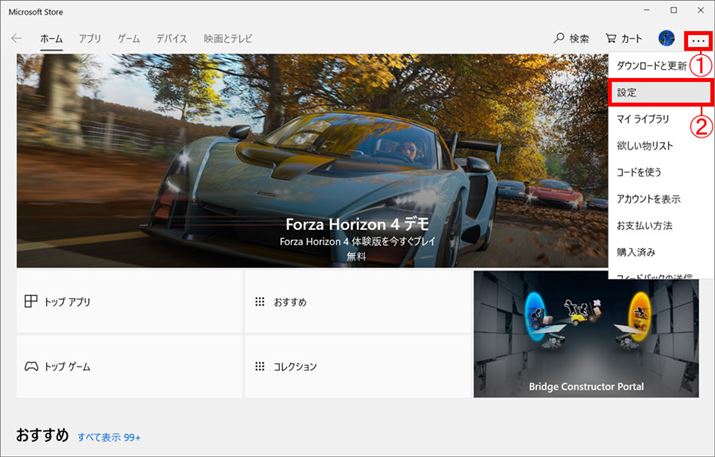Click the user profile avatar
Viewport: 715px width, 457px height.
tap(667, 39)
